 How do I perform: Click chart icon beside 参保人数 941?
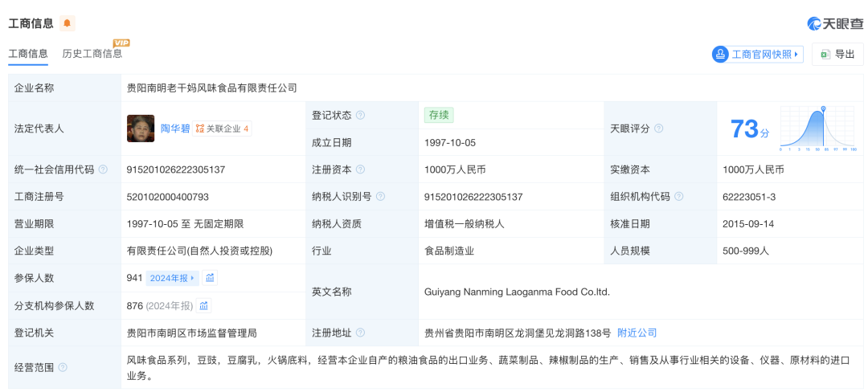coord(210,278)
